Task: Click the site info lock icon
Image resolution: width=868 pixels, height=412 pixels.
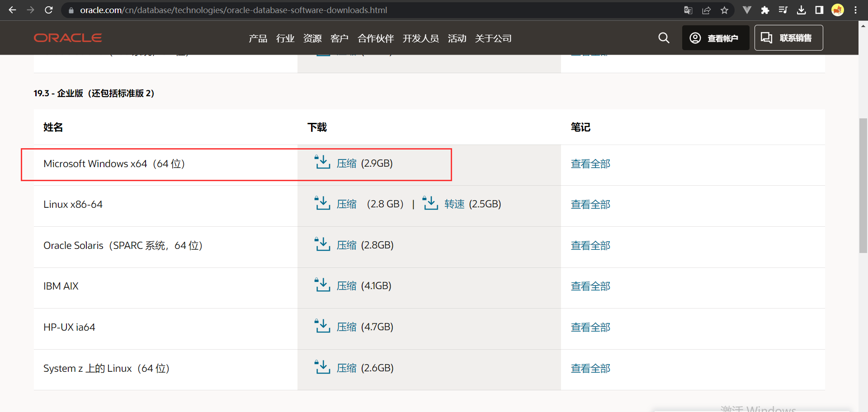Action: 71,10
